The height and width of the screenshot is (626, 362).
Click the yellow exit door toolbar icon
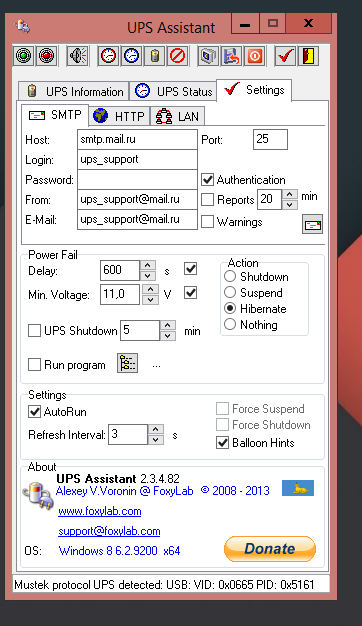[309, 55]
